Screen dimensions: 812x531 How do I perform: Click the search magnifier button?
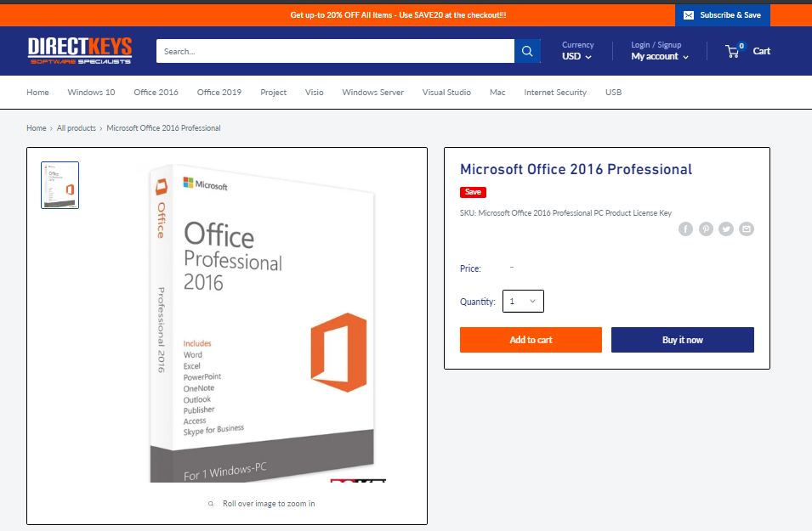pyautogui.click(x=527, y=51)
